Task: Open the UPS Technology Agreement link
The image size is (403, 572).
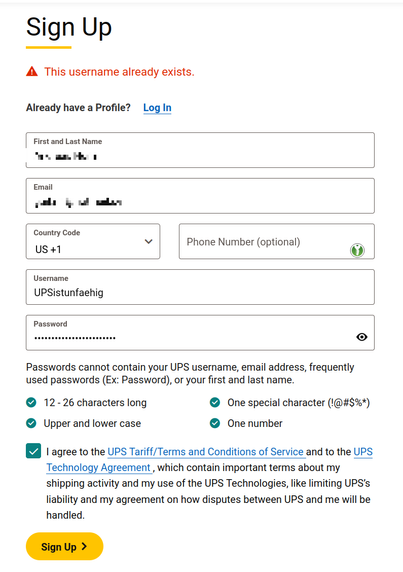Action: (98, 467)
